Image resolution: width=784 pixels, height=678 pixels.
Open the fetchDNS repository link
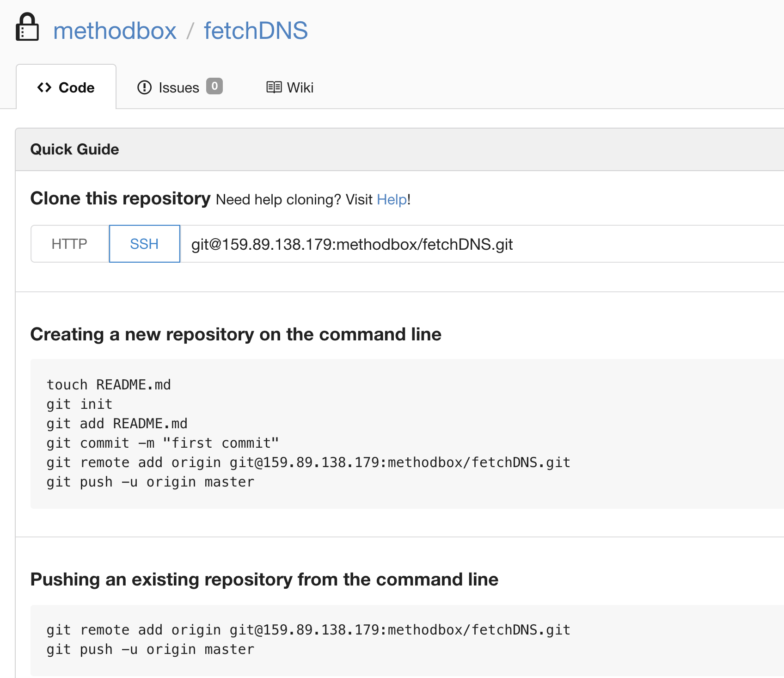256,31
